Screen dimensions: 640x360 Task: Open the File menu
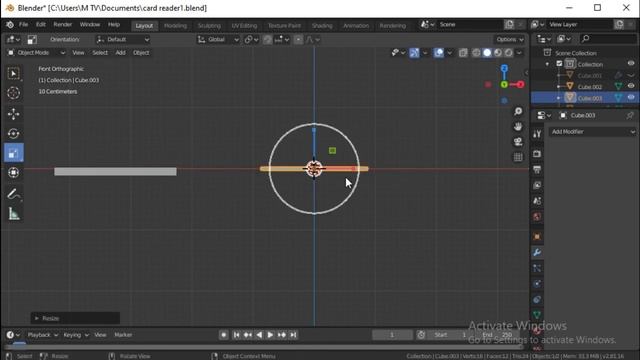24,25
